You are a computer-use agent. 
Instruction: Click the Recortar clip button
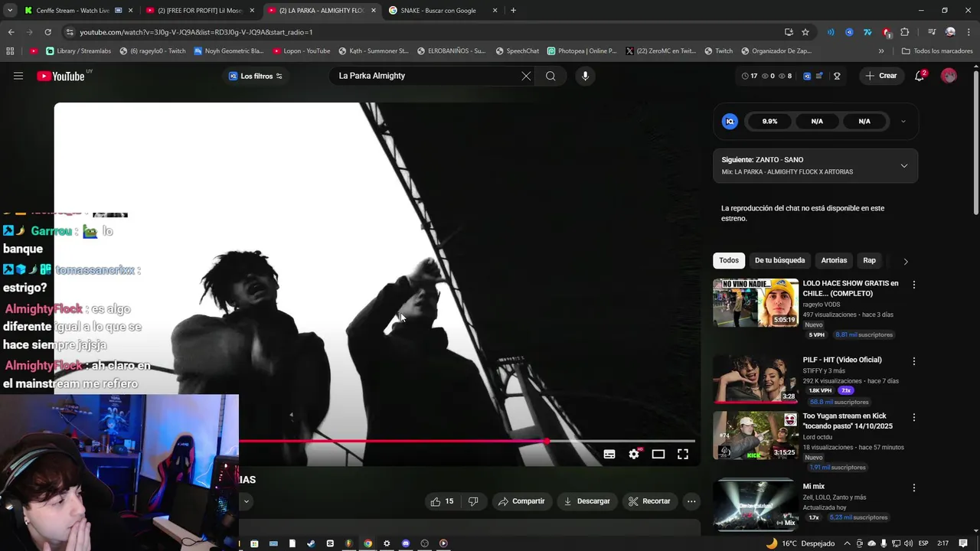(649, 501)
